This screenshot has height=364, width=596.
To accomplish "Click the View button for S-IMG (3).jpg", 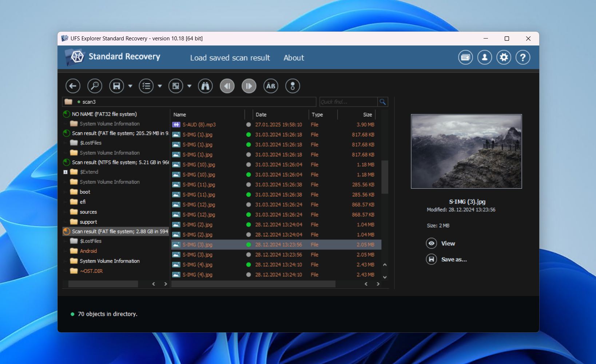I will [x=441, y=243].
